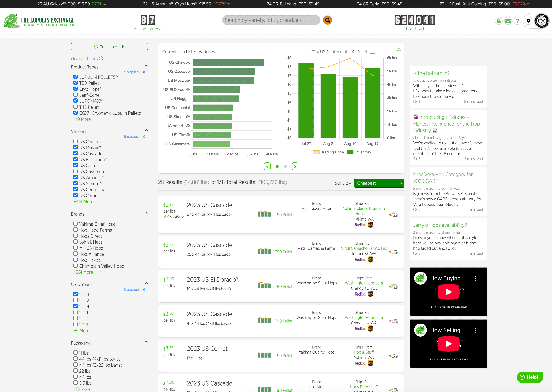This screenshot has height=392, width=552.
Task: Click the search by variety input field
Action: (x=271, y=20)
